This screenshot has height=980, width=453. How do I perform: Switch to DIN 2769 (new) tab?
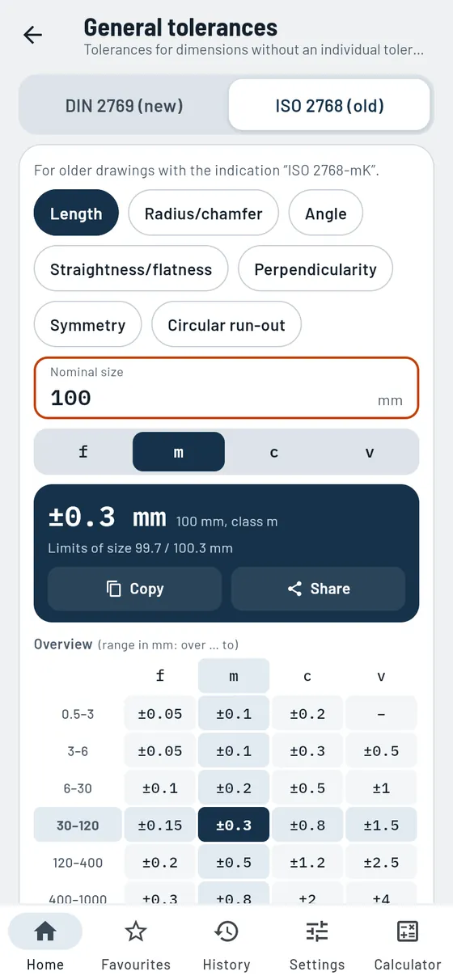tap(124, 105)
